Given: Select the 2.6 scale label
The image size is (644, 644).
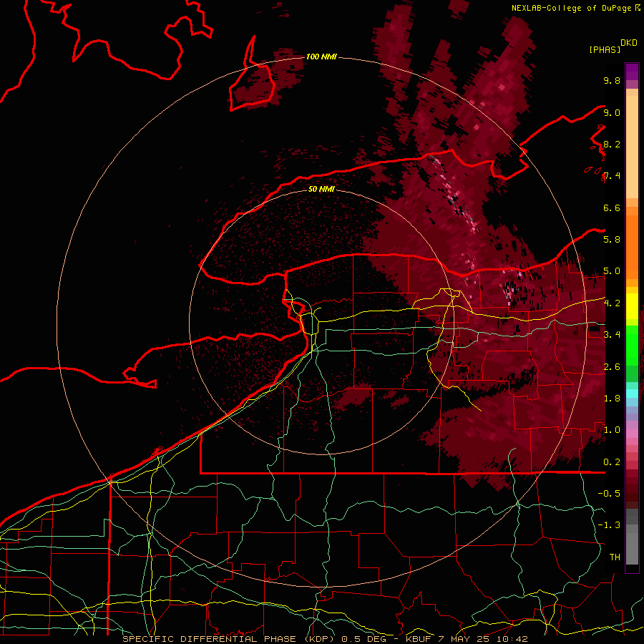Looking at the screenshot, I should tap(612, 367).
